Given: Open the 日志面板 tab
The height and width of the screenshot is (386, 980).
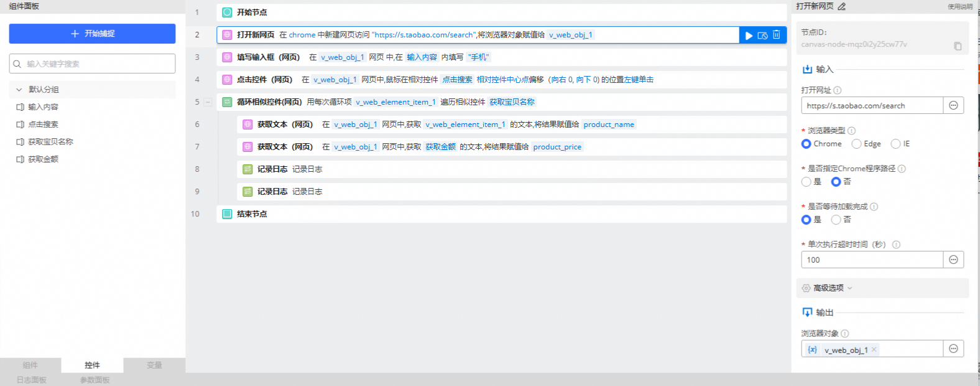Looking at the screenshot, I should (32, 380).
